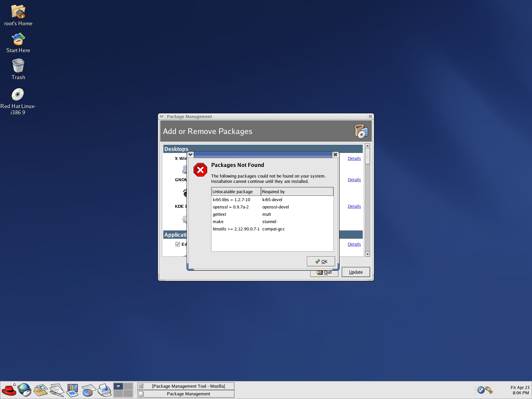Close the Packages Not Found dialog
The width and height of the screenshot is (532, 399).
tap(335, 155)
